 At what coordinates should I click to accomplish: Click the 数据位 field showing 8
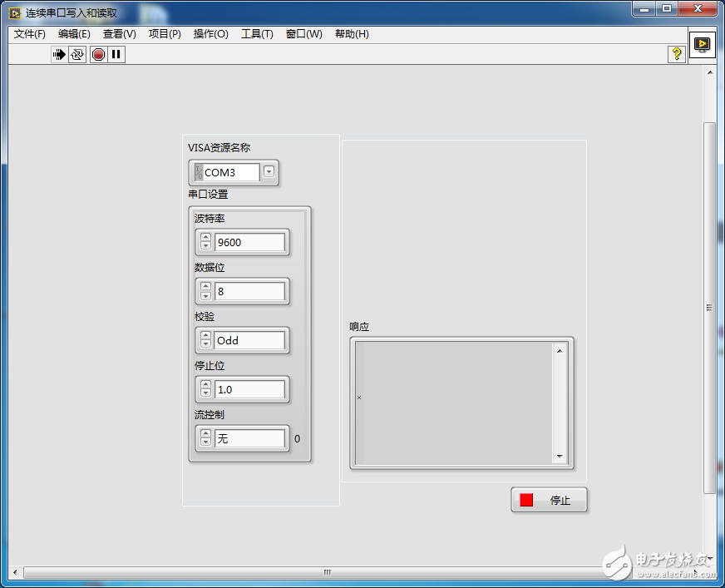click(x=249, y=291)
